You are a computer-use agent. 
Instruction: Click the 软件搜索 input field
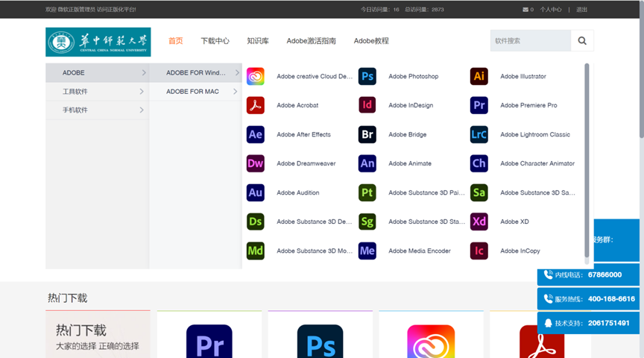click(x=530, y=41)
